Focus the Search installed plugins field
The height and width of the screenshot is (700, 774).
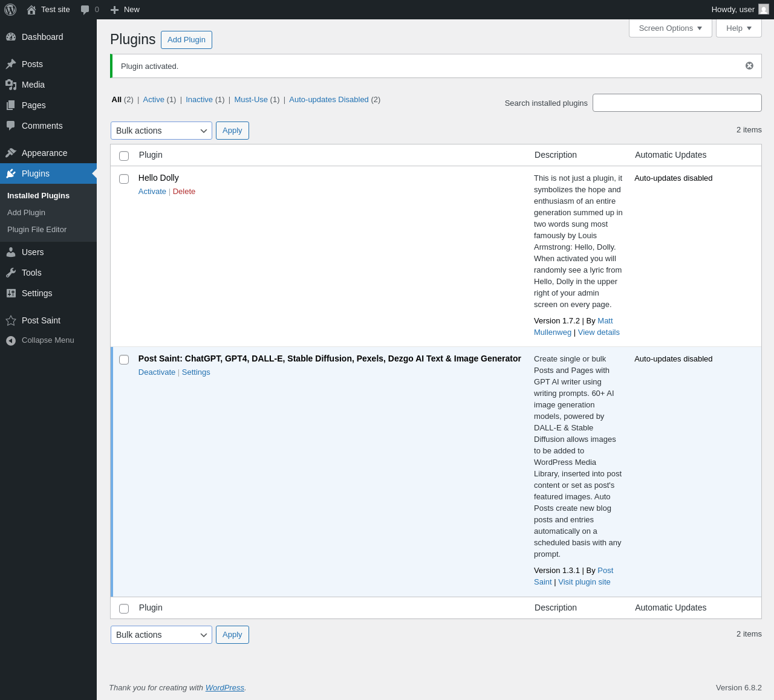tap(677, 103)
